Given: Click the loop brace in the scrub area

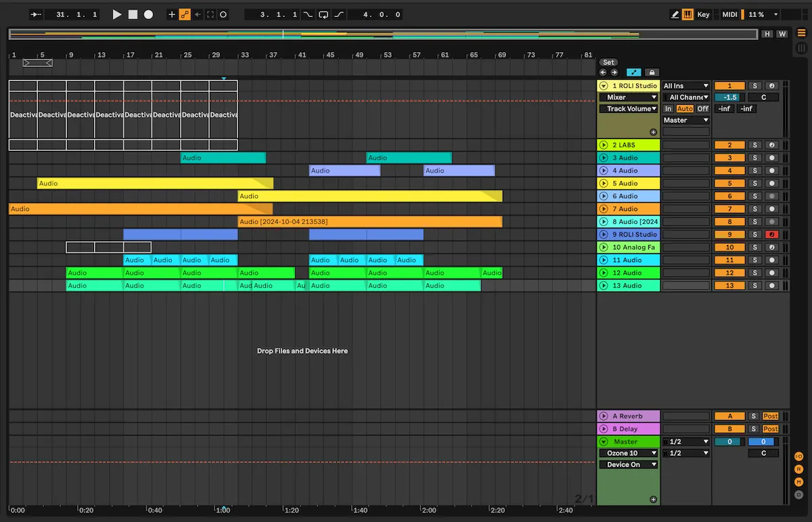Looking at the screenshot, I should click(x=37, y=63).
